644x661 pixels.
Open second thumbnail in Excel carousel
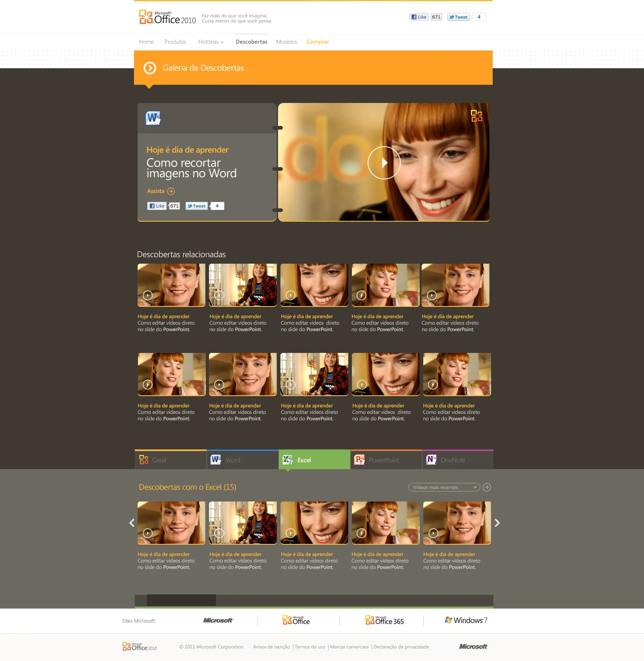[243, 523]
